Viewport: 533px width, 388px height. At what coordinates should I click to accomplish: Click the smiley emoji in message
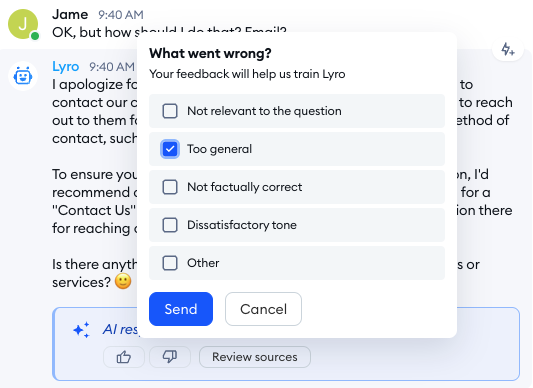point(123,282)
